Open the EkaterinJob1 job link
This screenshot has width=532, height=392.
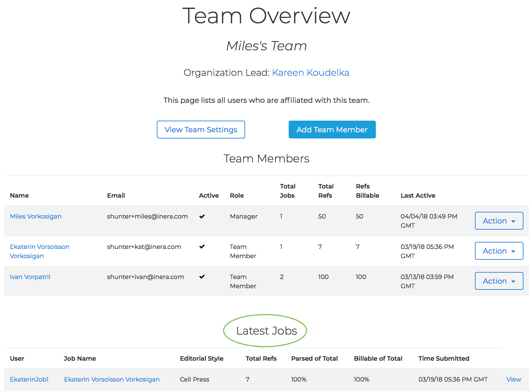[x=29, y=379]
